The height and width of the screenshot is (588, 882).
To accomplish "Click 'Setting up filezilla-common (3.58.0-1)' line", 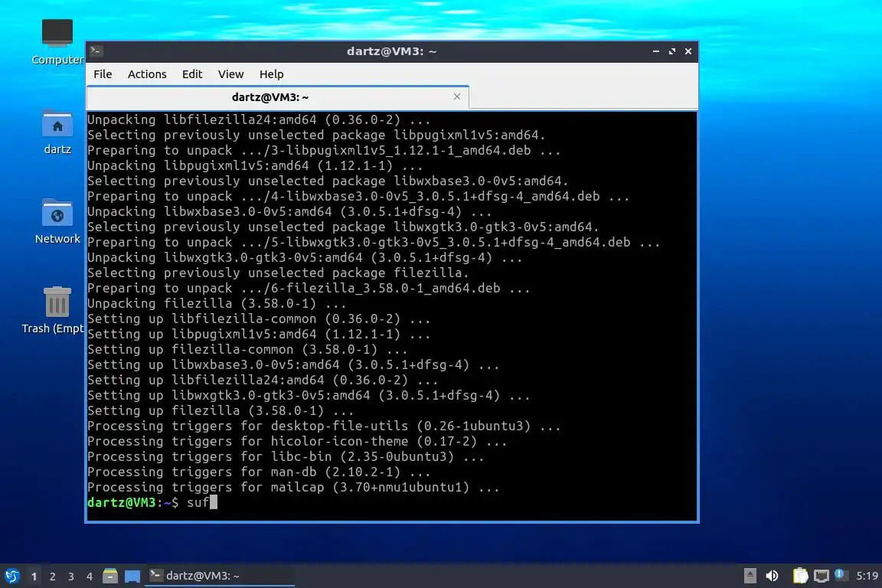I will point(247,349).
